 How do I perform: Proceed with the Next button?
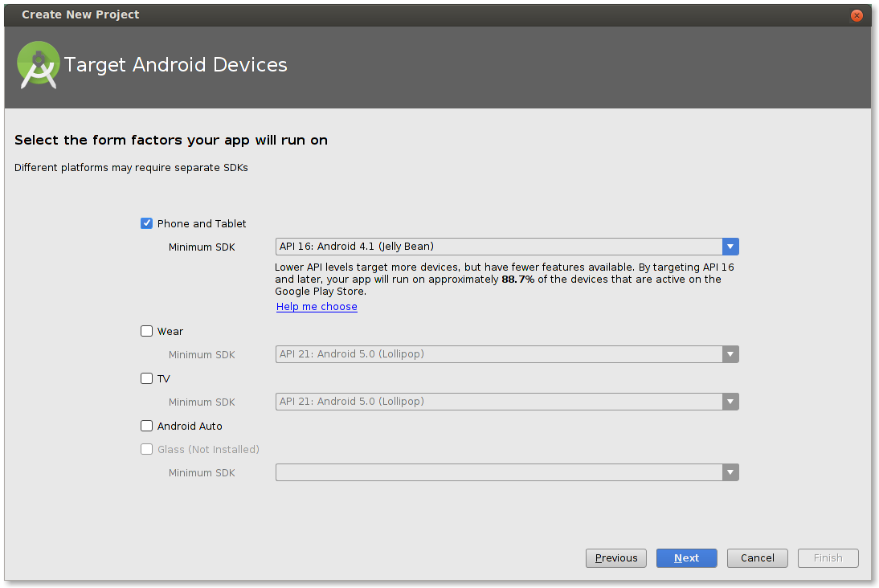pos(687,557)
